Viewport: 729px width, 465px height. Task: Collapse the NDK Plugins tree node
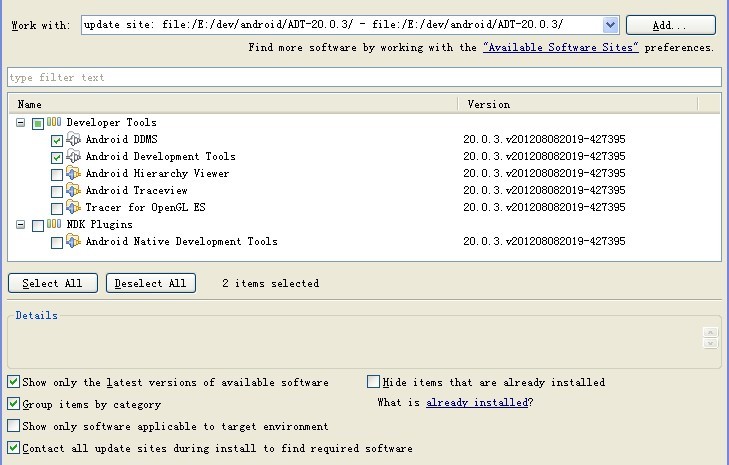(20, 225)
